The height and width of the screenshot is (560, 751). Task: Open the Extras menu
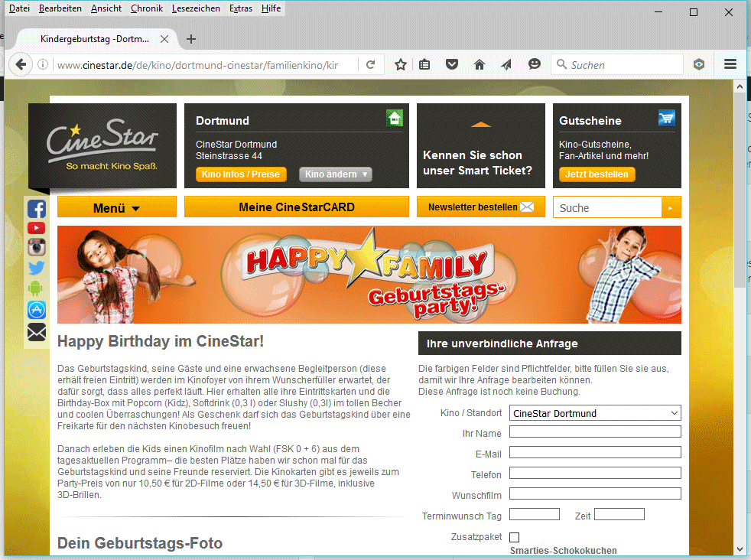coord(240,8)
